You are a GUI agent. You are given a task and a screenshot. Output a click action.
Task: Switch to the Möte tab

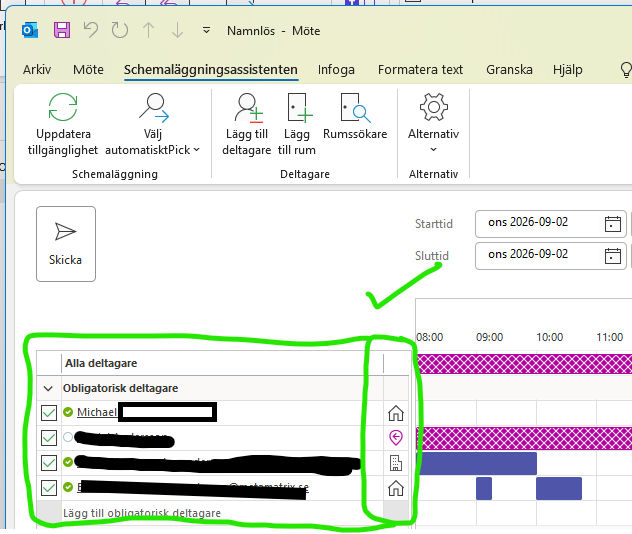[88, 70]
